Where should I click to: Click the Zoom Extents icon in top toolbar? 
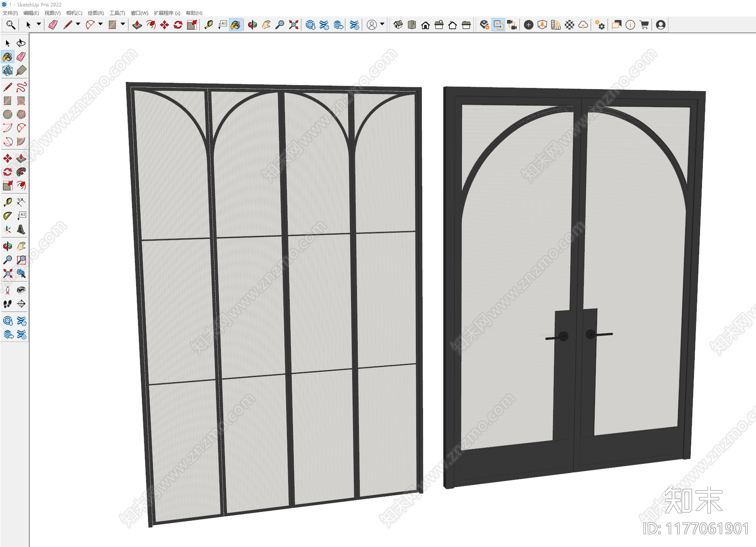click(x=293, y=25)
